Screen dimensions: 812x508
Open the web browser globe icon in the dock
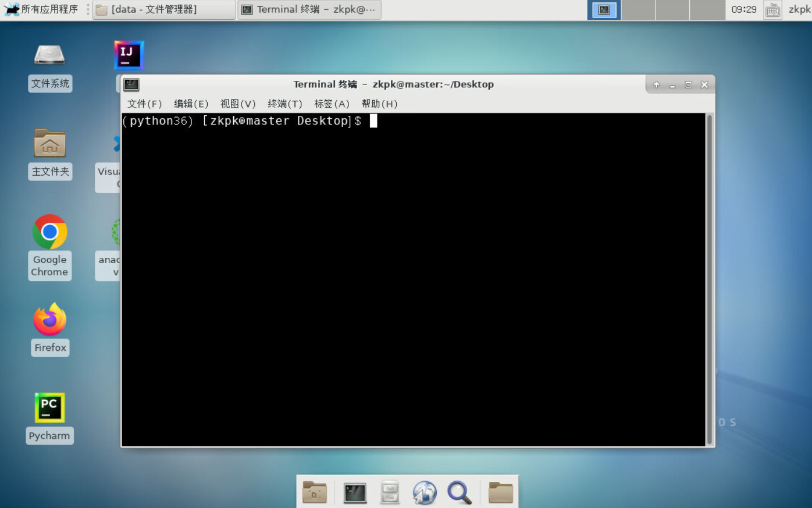coord(425,493)
